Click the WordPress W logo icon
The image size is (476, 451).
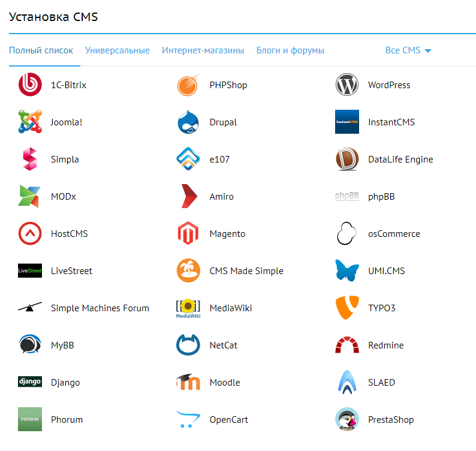tap(347, 85)
